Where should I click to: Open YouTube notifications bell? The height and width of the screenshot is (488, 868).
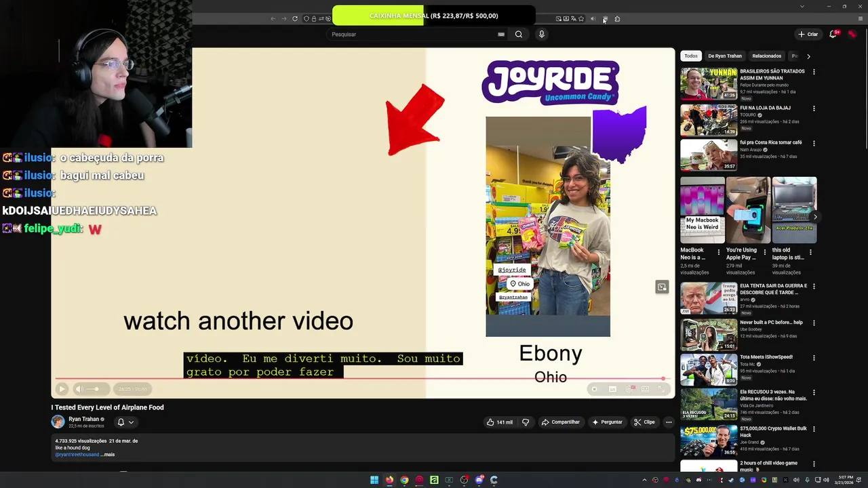833,34
